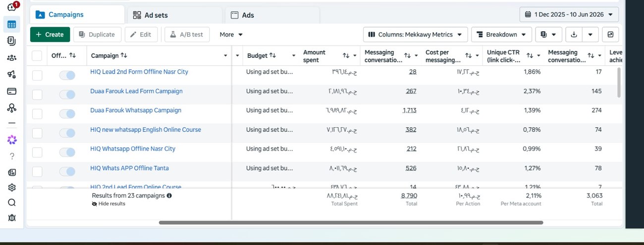The image size is (644, 245).
Task: Click the A/B test button
Action: 187,35
